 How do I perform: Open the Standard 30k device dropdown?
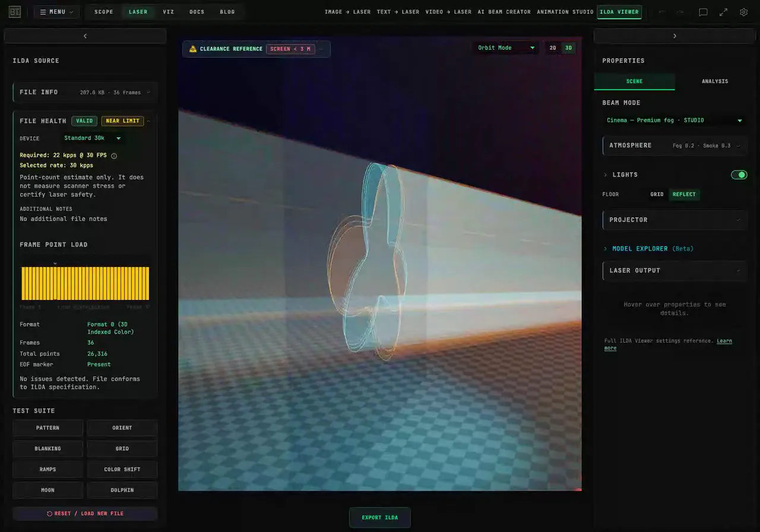(93, 138)
